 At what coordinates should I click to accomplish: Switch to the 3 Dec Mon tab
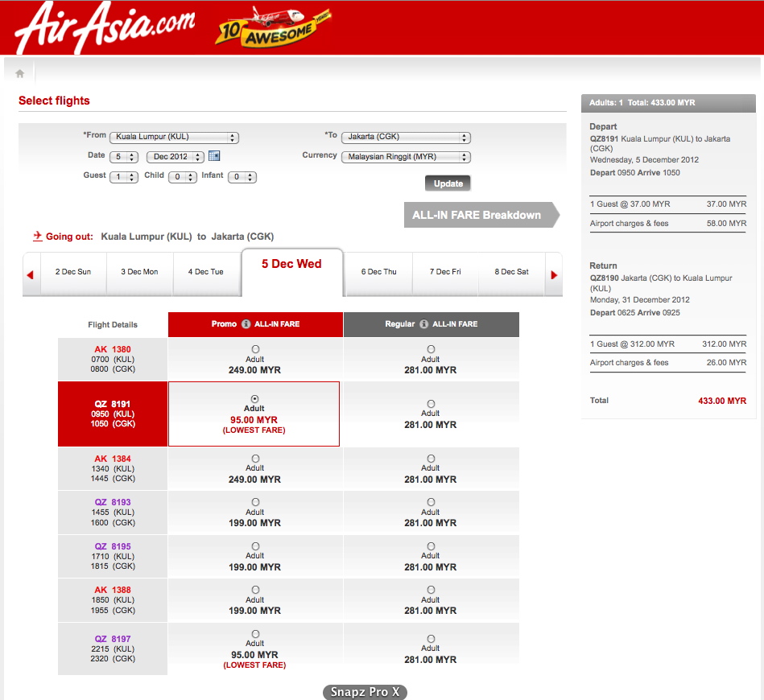click(x=139, y=274)
